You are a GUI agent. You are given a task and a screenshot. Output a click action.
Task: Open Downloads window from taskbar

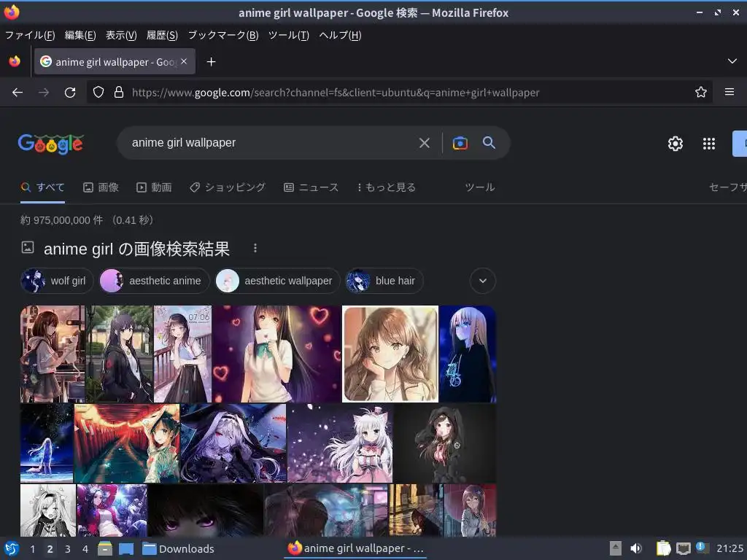point(178,548)
